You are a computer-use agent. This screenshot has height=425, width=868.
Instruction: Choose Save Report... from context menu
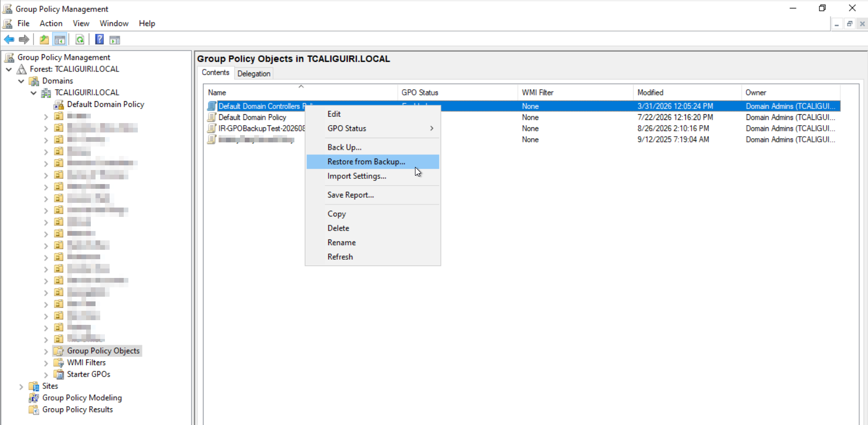pos(373,195)
